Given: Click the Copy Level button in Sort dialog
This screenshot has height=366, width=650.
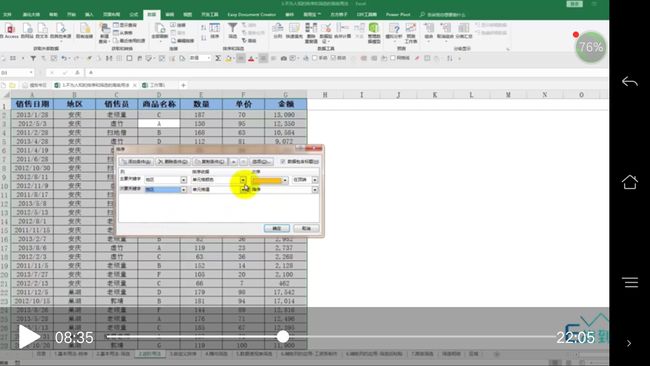Looking at the screenshot, I should tap(210, 161).
